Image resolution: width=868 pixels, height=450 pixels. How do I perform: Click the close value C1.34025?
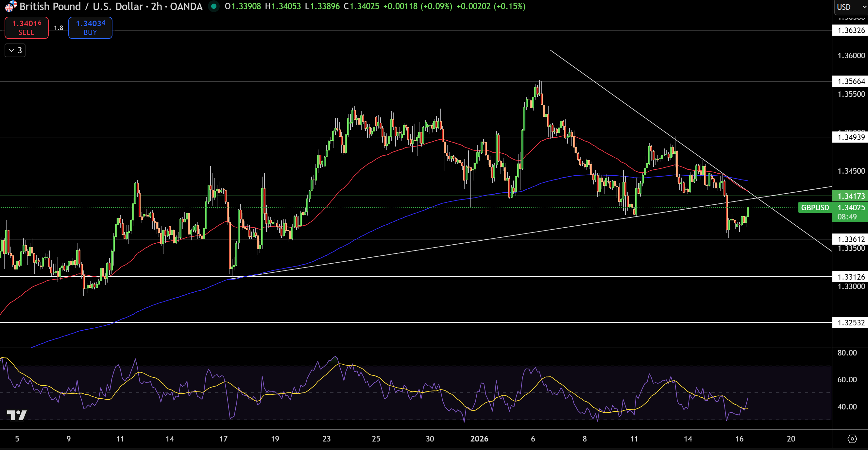pyautogui.click(x=361, y=7)
